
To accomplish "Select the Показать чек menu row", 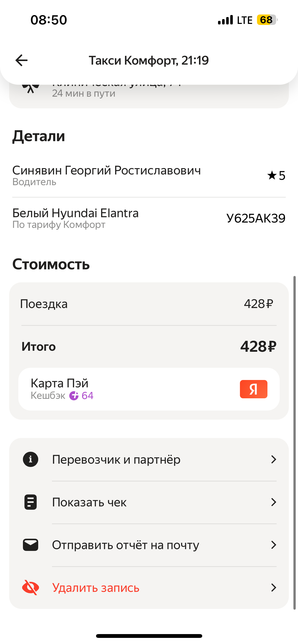I will pyautogui.click(x=149, y=502).
